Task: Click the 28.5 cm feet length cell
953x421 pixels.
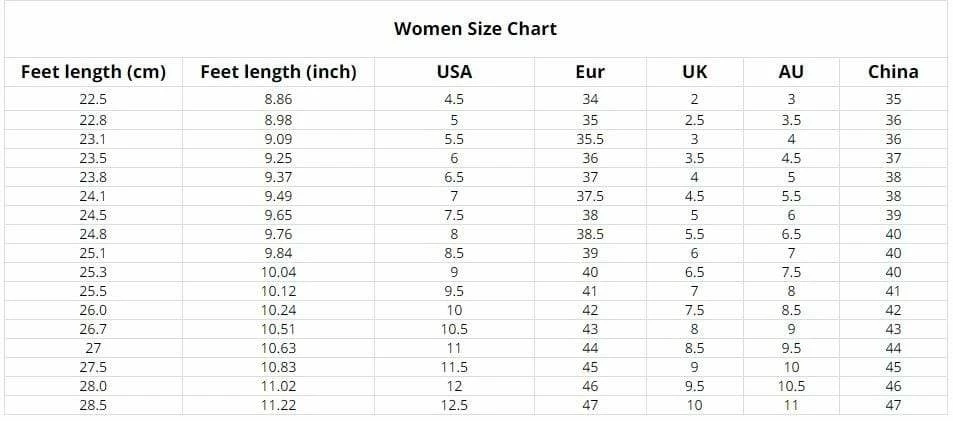Action: pyautogui.click(x=93, y=405)
